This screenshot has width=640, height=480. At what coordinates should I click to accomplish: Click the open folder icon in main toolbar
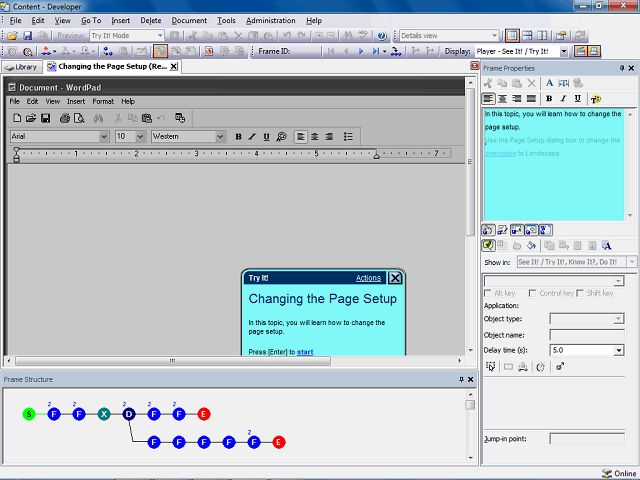pos(12,36)
